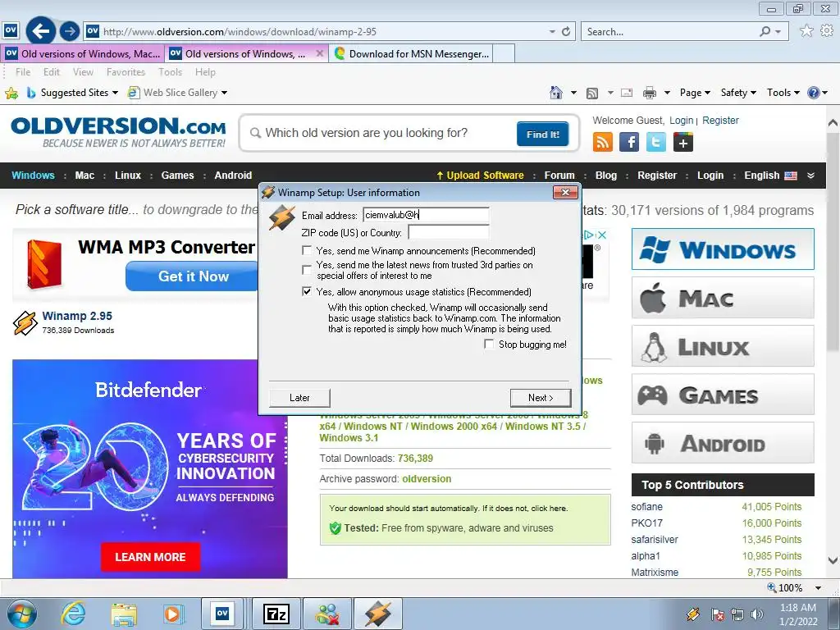
Task: Expand the Web Slice Gallery dropdown
Action: coord(225,93)
